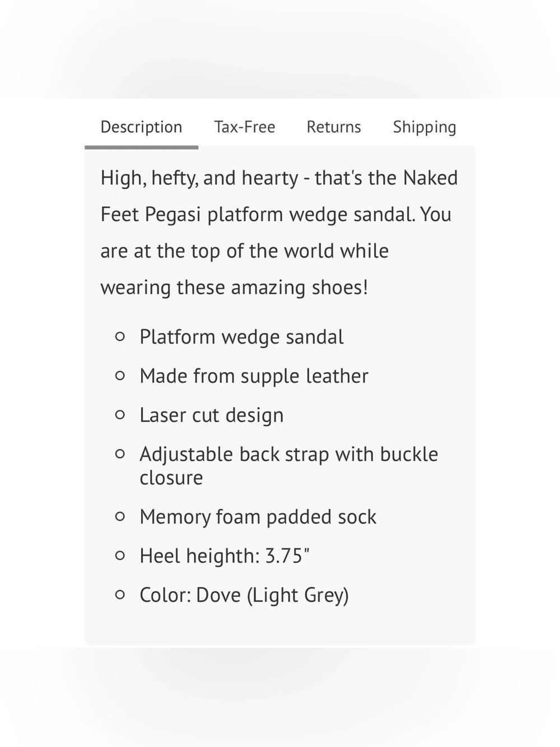Screen dimensions: 560x747
Task: Open the Returns tab
Action: [x=334, y=127]
